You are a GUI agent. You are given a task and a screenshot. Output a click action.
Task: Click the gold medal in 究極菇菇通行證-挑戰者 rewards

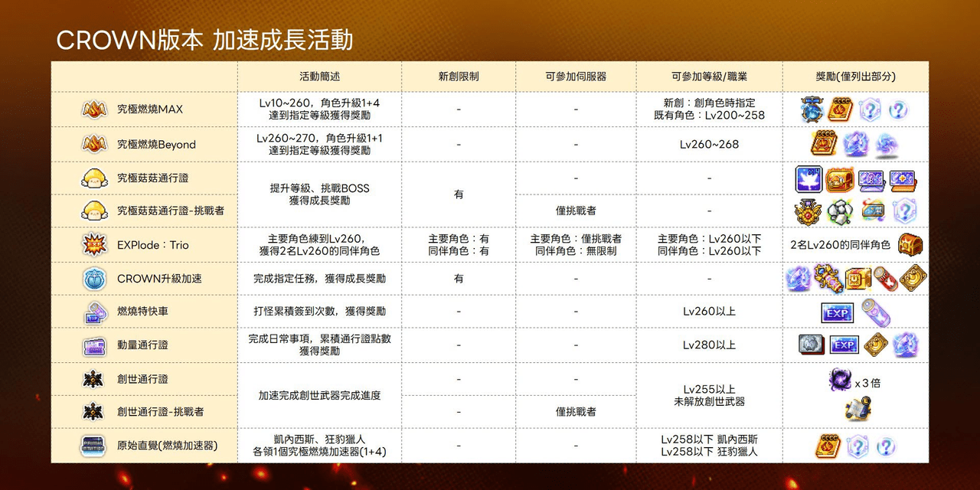pyautogui.click(x=808, y=212)
